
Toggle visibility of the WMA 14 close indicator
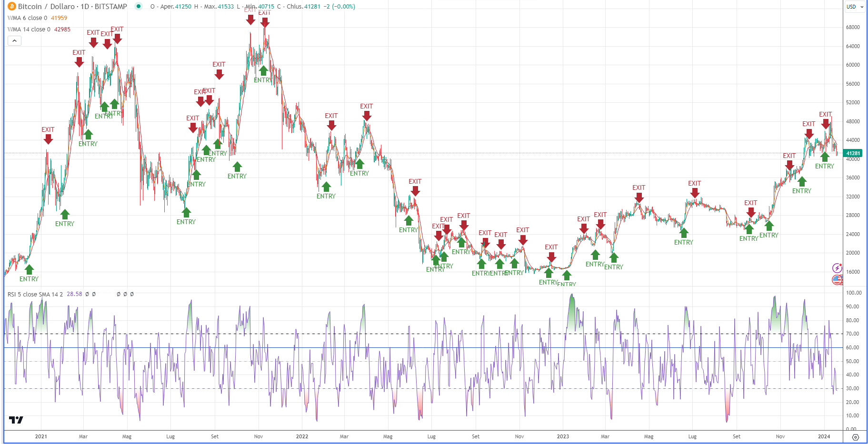(x=30, y=29)
